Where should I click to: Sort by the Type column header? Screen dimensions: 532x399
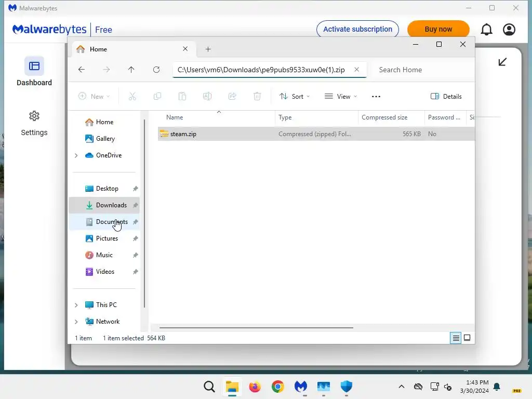(x=316, y=117)
